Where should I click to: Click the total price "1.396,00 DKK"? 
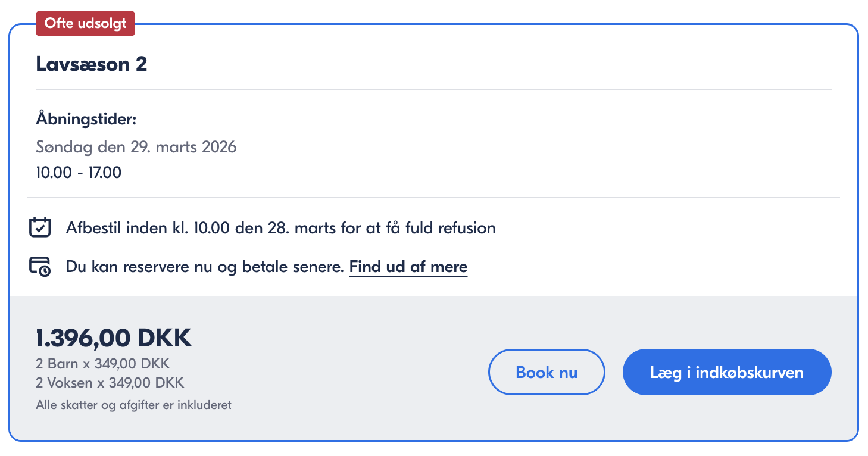click(114, 338)
